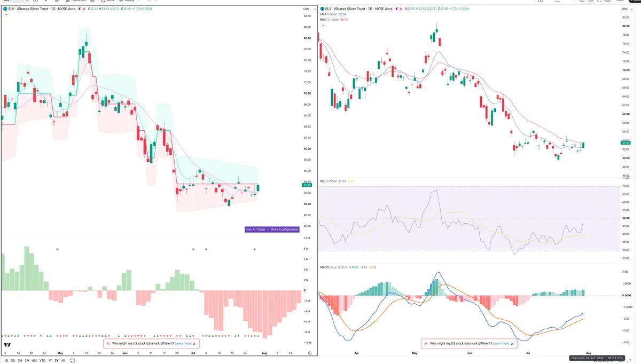Image resolution: width=641 pixels, height=364 pixels.
Task: Select the 6M time range
Action: tap(34, 361)
